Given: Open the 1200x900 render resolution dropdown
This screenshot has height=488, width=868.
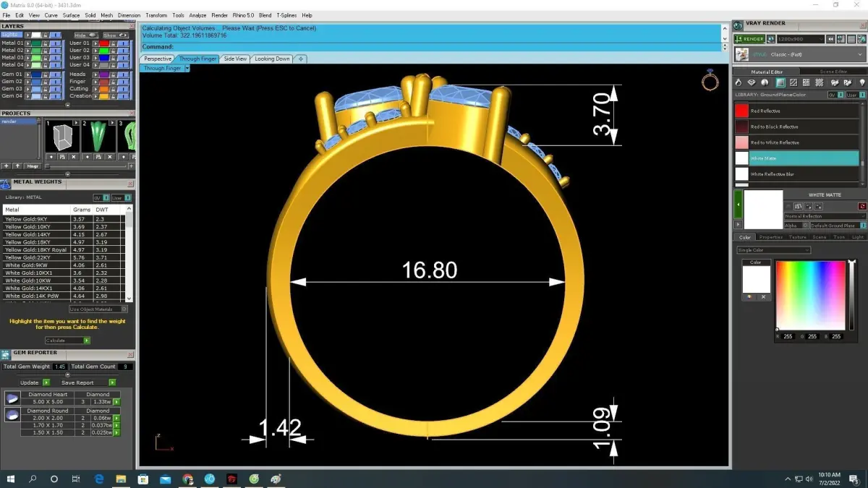Looking at the screenshot, I should (x=801, y=39).
